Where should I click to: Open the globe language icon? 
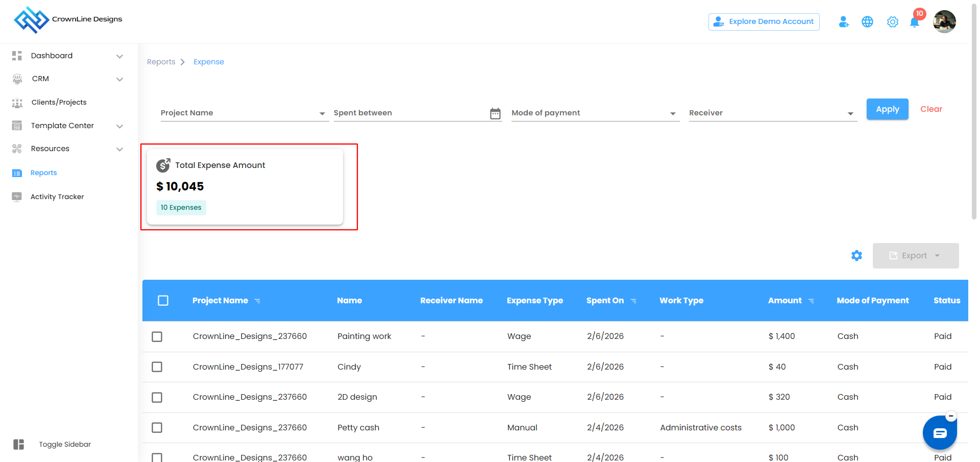(867, 22)
